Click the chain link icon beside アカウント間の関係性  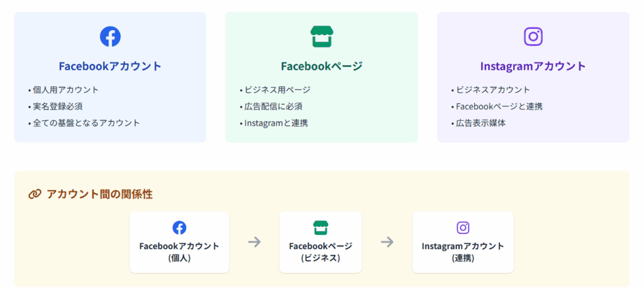(35, 194)
